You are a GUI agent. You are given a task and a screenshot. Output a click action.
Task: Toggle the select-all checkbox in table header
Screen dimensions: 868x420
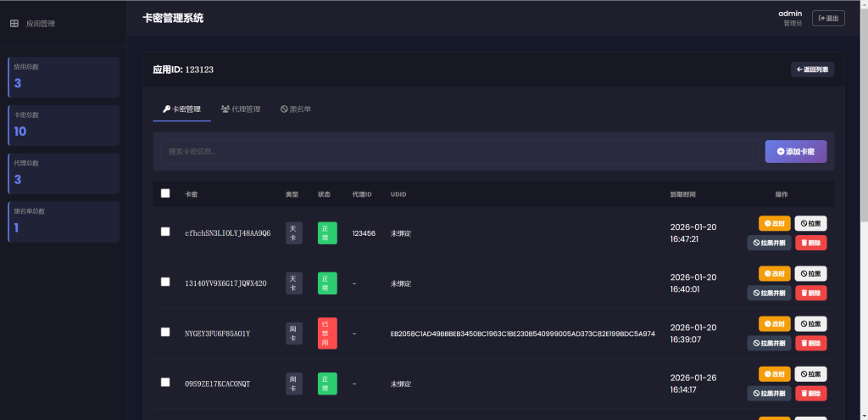pyautogui.click(x=165, y=193)
